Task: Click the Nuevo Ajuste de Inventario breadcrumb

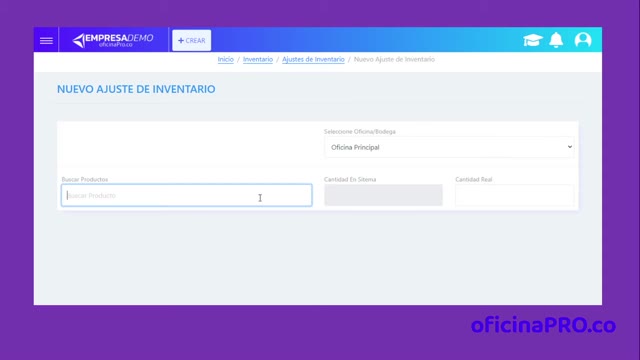Action: tap(394, 59)
